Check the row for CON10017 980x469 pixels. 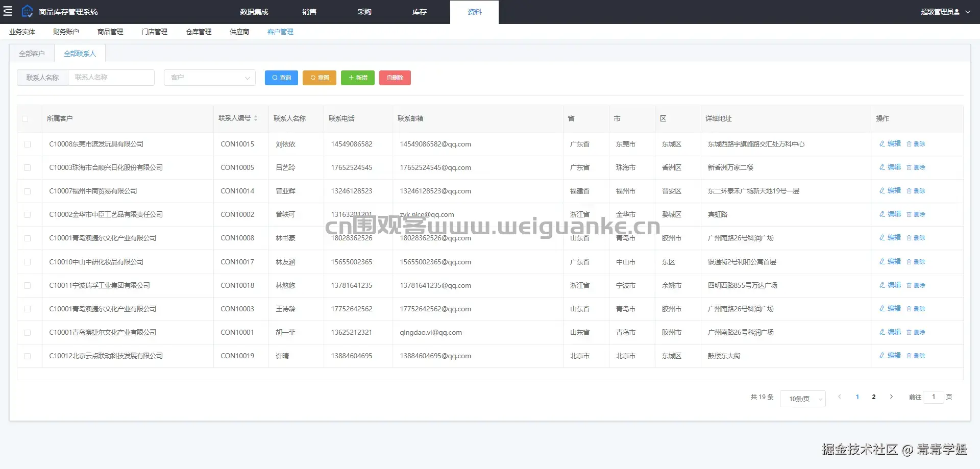(27, 262)
